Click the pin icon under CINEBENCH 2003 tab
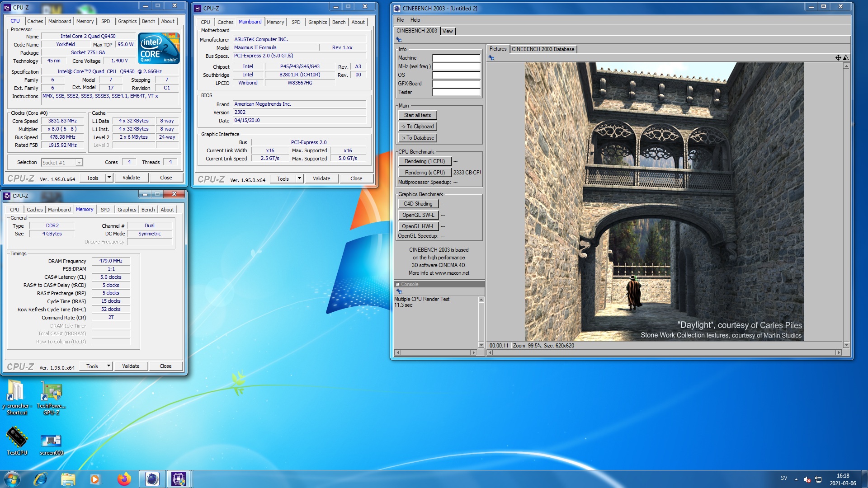Image resolution: width=868 pixels, height=488 pixels. tap(399, 40)
